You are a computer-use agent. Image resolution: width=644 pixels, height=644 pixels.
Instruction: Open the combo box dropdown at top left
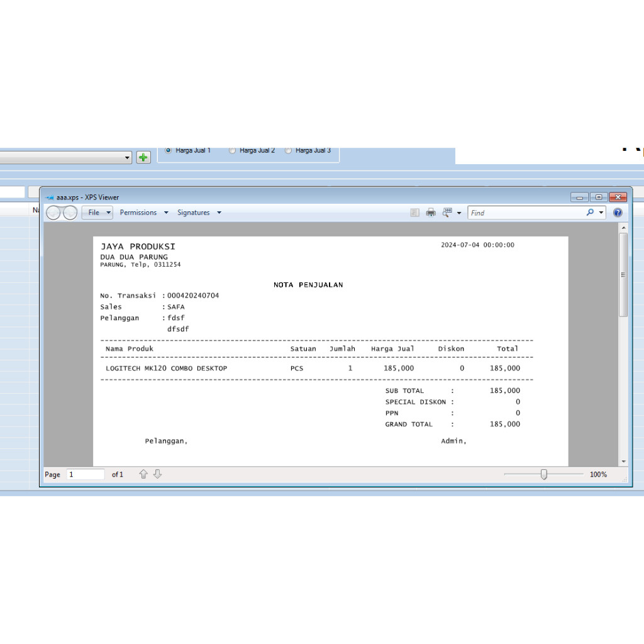point(127,157)
